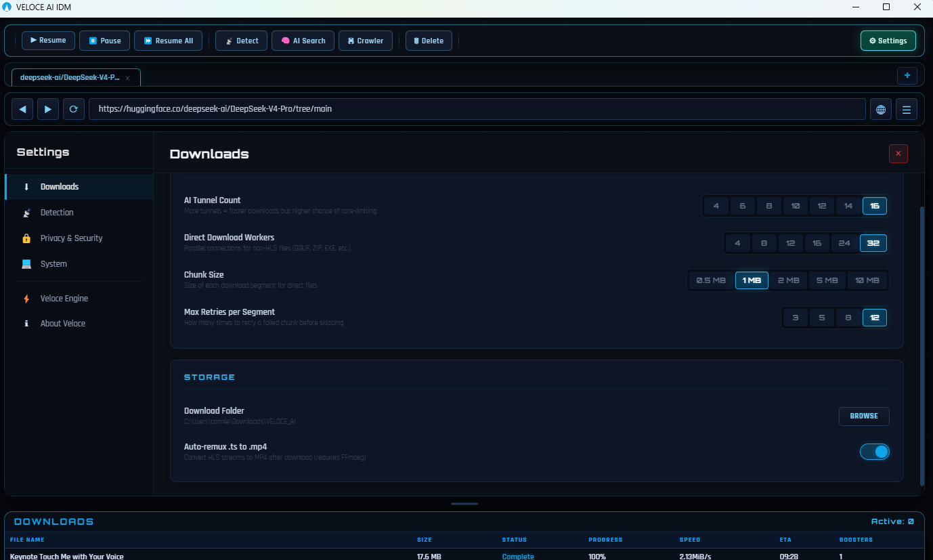Open Settings from the top toolbar

[x=888, y=41]
